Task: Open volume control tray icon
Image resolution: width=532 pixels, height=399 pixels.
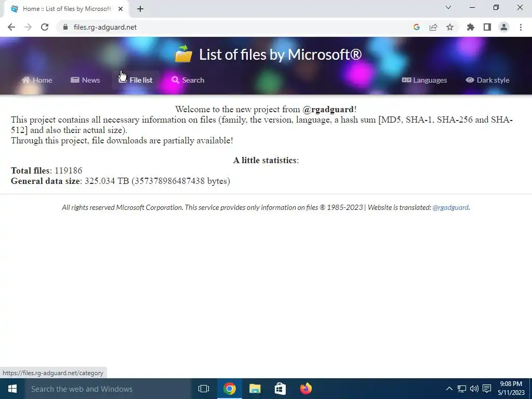Action: [x=474, y=389]
